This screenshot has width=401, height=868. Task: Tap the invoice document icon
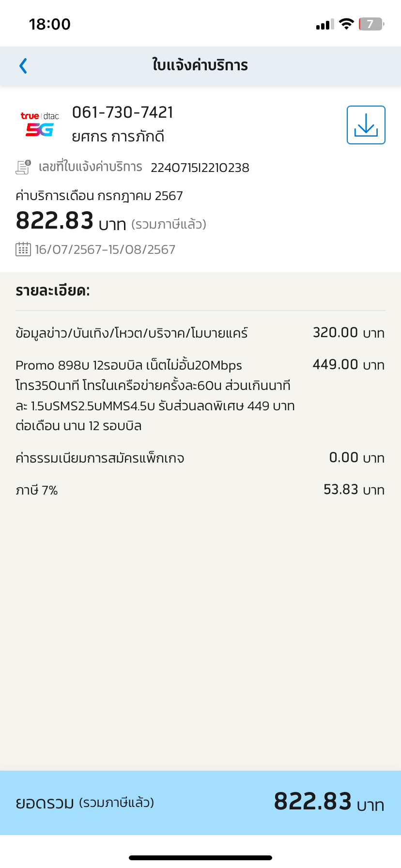23,167
